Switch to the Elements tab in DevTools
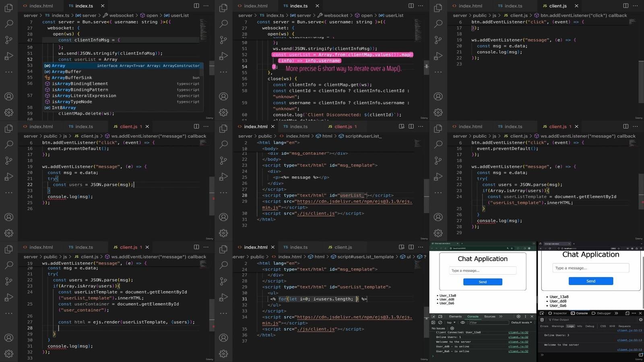 click(455, 317)
